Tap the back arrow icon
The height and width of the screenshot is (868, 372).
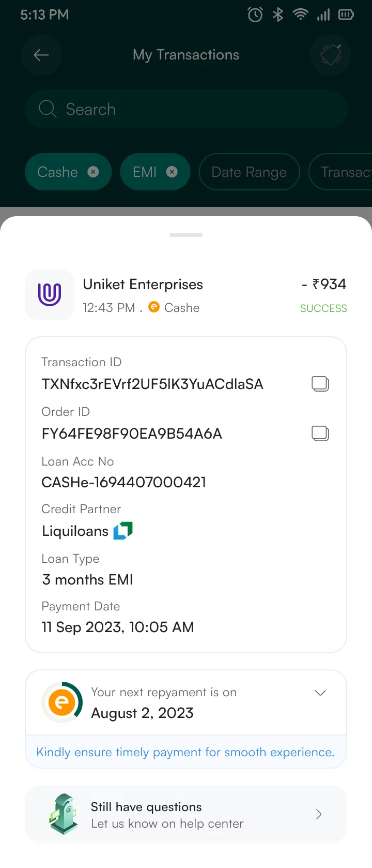pyautogui.click(x=41, y=55)
